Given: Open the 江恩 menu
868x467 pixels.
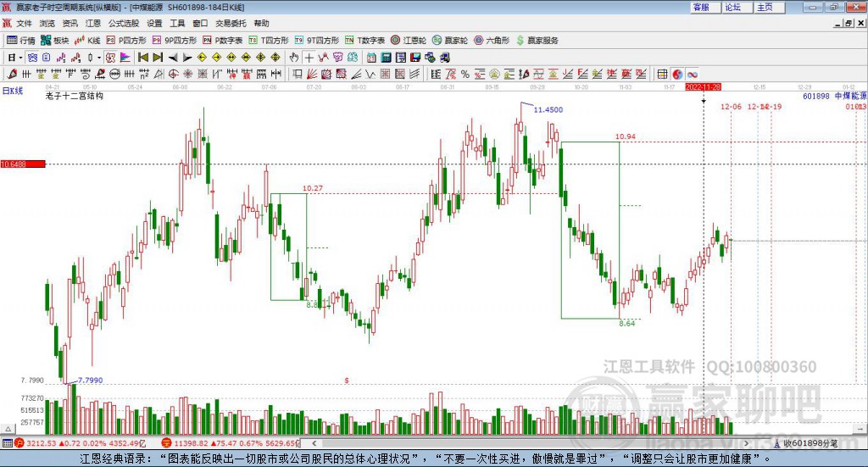Looking at the screenshot, I should click(93, 23).
